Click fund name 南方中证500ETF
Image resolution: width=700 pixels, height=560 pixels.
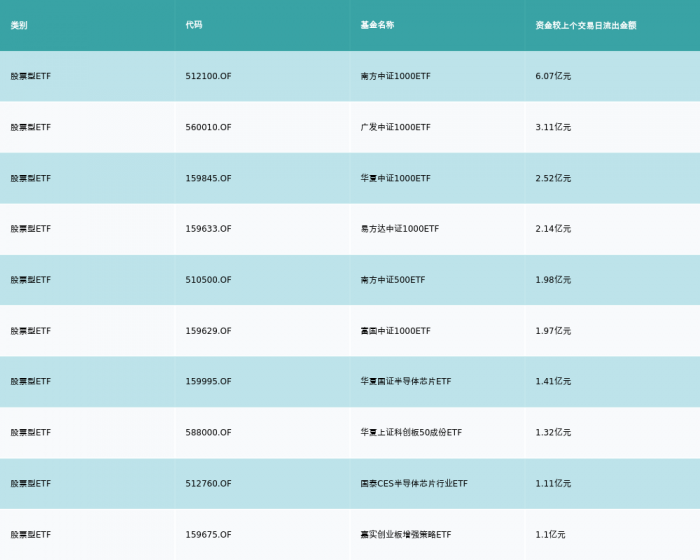(393, 280)
